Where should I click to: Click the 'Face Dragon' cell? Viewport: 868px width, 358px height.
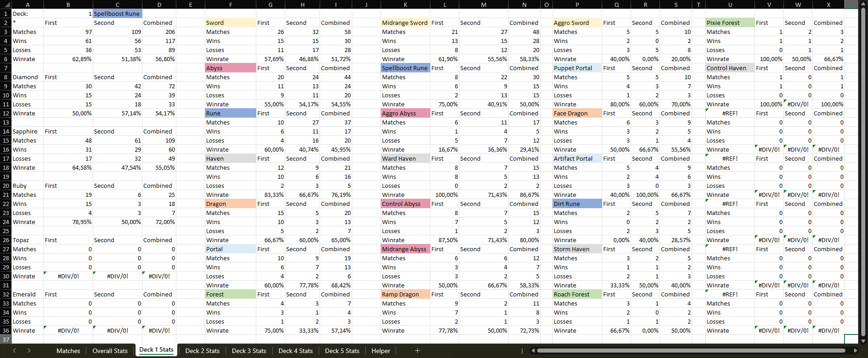(x=577, y=113)
